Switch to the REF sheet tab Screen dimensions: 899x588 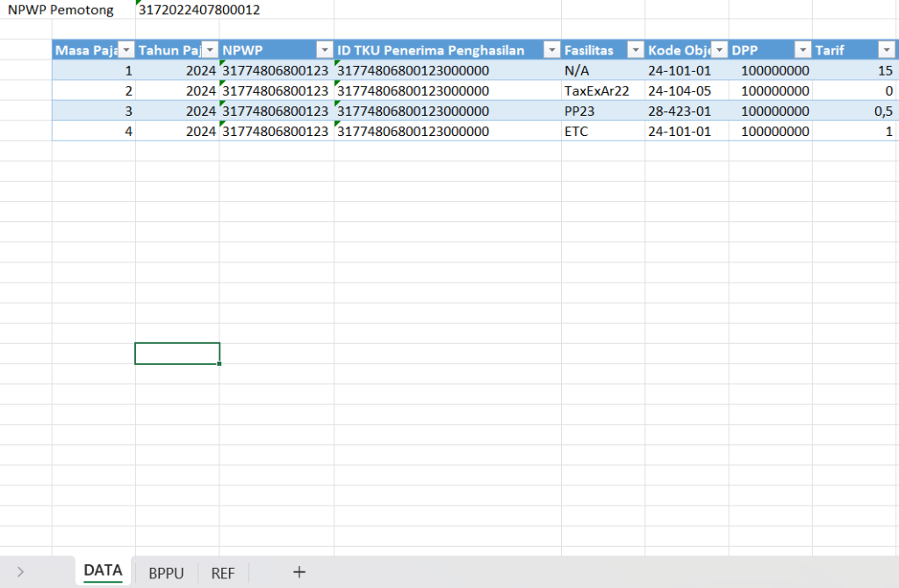point(223,573)
